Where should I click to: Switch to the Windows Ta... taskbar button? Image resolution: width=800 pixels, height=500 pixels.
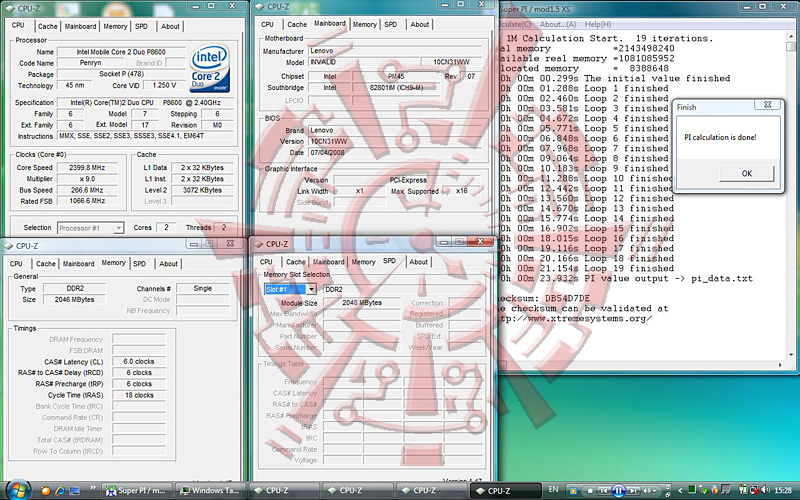click(x=211, y=491)
